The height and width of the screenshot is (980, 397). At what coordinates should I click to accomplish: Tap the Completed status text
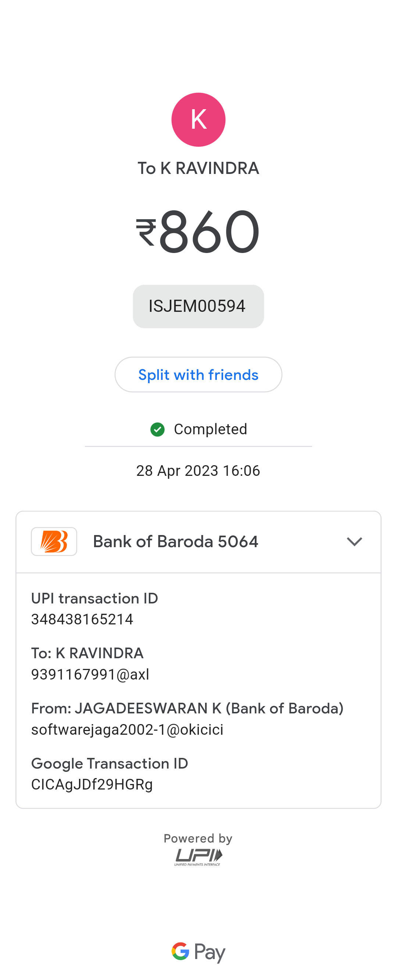point(210,429)
